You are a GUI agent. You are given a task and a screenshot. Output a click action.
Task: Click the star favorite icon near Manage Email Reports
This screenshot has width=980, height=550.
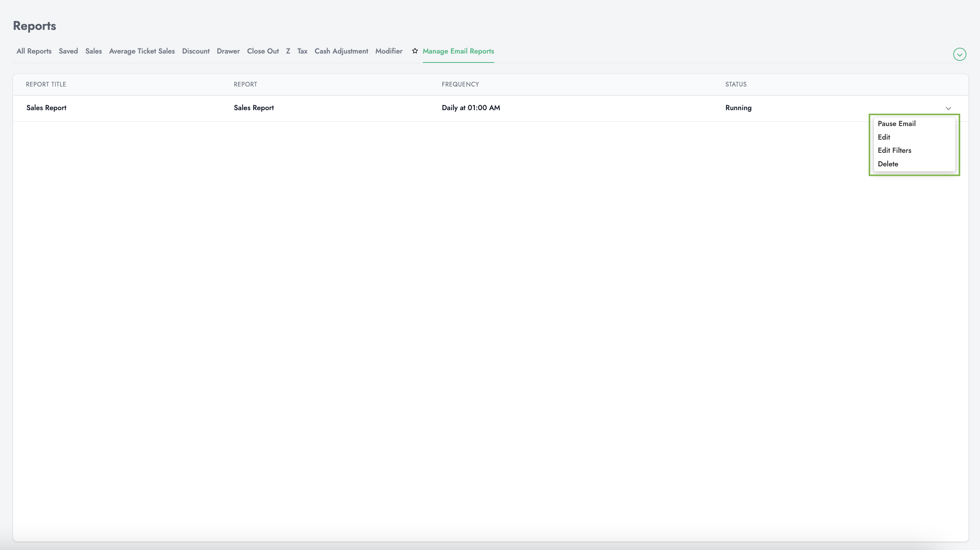414,51
